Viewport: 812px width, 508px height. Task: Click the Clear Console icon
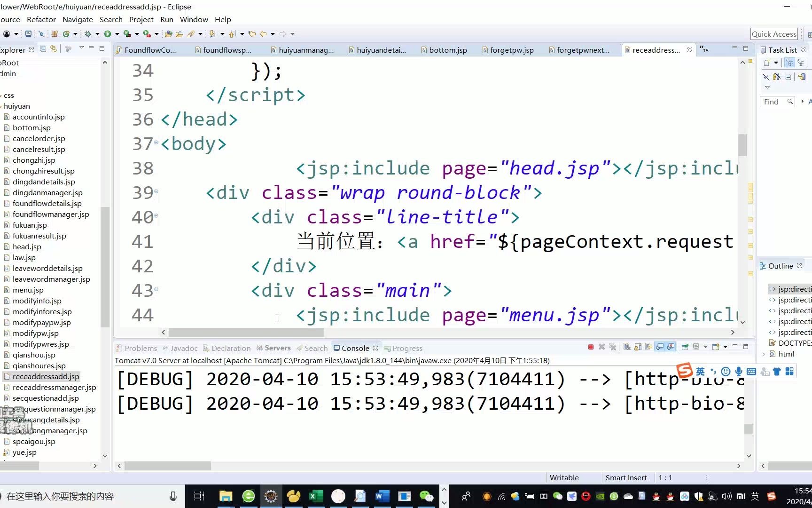tap(627, 347)
